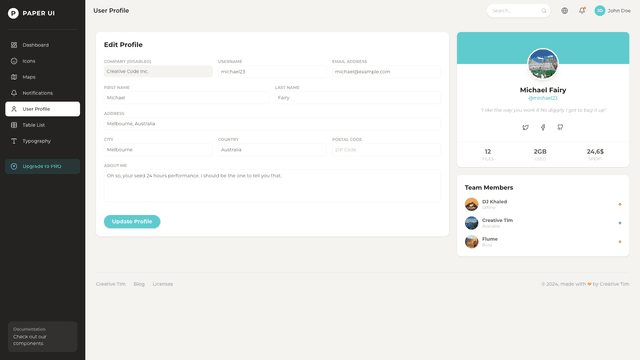
Task: Open the globe language icon
Action: (x=564, y=11)
